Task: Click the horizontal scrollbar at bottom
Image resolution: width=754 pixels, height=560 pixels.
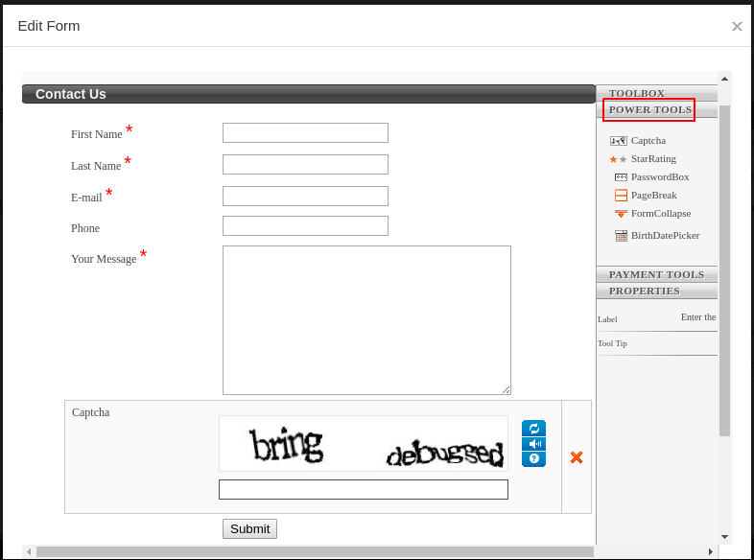Action: click(x=315, y=552)
